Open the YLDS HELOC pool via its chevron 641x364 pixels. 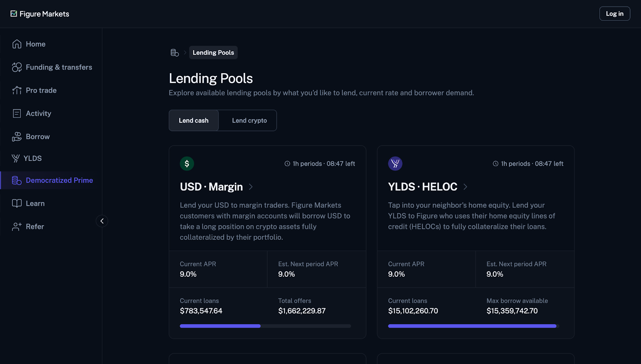pos(465,187)
